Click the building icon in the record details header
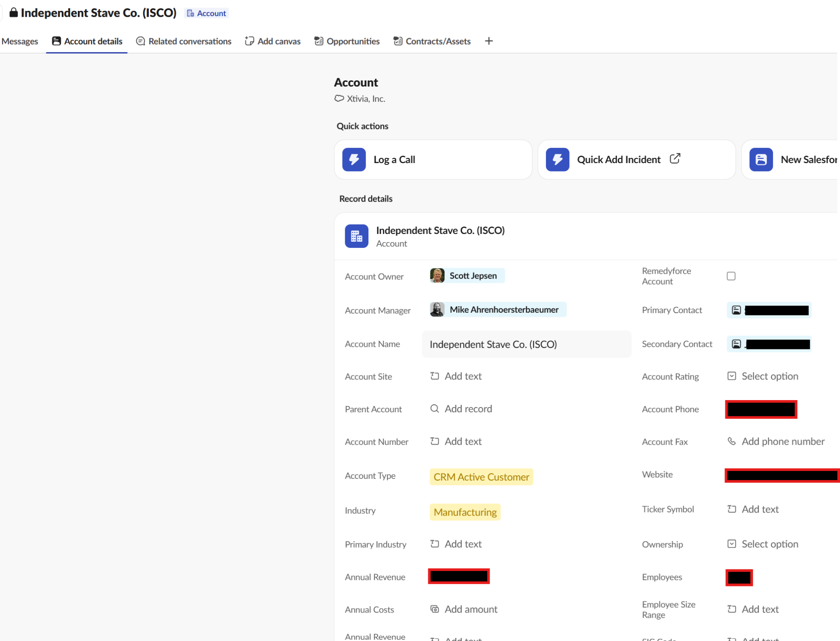The image size is (840, 641). [356, 236]
